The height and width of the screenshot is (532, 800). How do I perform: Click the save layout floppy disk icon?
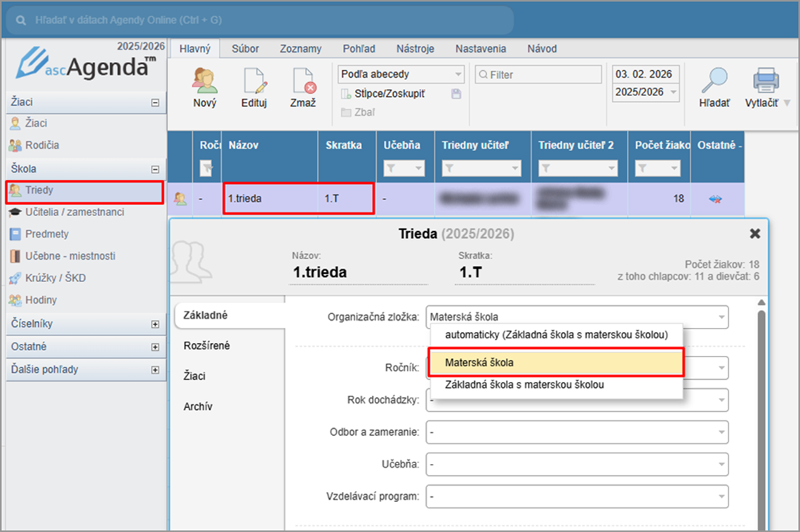(456, 94)
